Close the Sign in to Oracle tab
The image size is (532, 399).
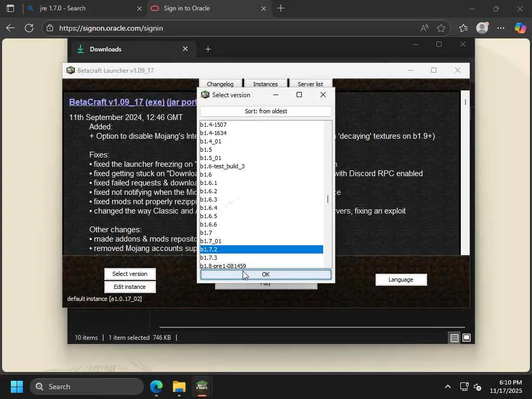click(x=263, y=8)
